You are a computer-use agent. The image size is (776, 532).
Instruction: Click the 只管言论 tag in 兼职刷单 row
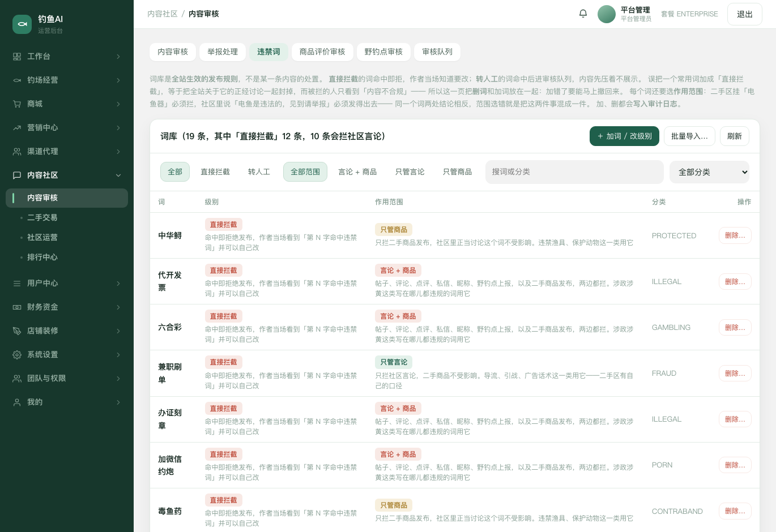click(394, 362)
